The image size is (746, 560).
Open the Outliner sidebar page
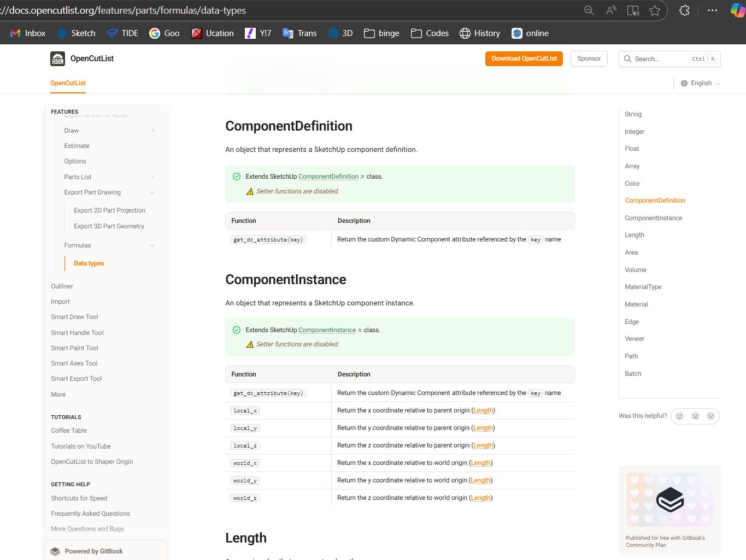pyautogui.click(x=62, y=286)
